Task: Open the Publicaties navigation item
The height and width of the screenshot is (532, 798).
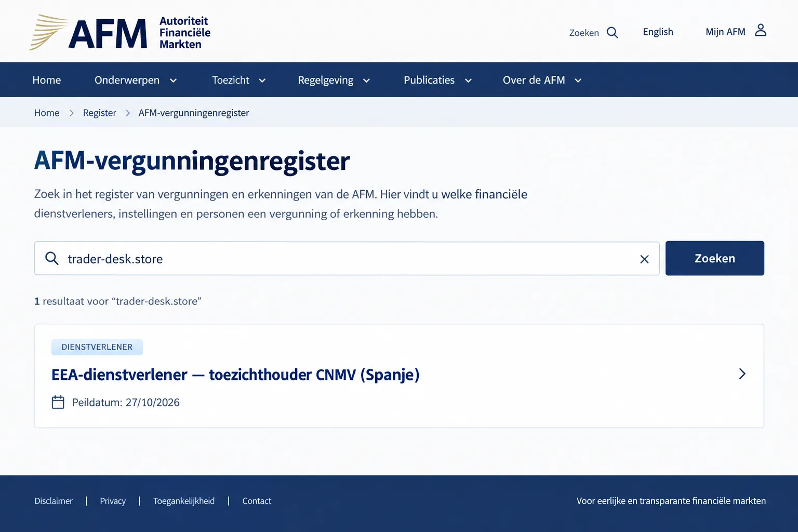Action: pos(429,80)
